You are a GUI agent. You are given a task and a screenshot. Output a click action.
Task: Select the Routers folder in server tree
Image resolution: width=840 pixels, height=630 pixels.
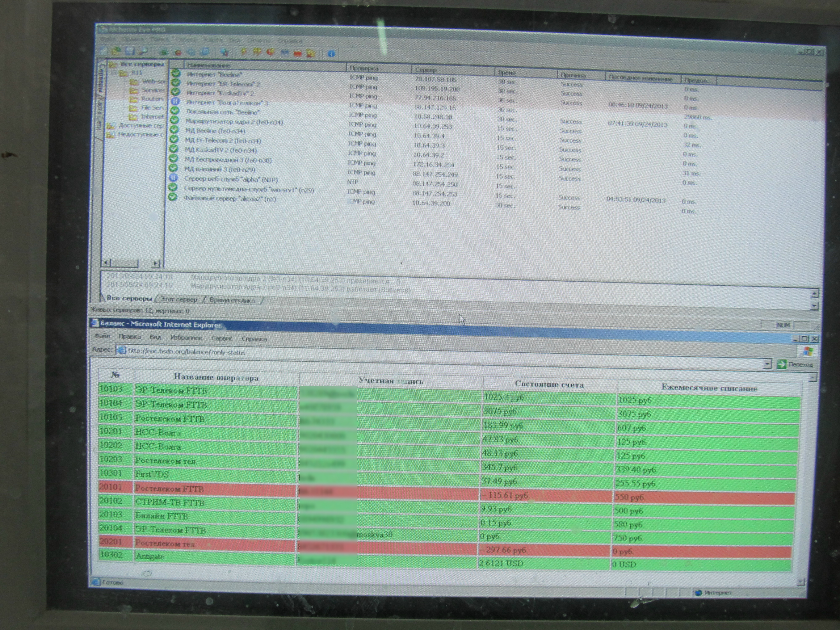(152, 99)
